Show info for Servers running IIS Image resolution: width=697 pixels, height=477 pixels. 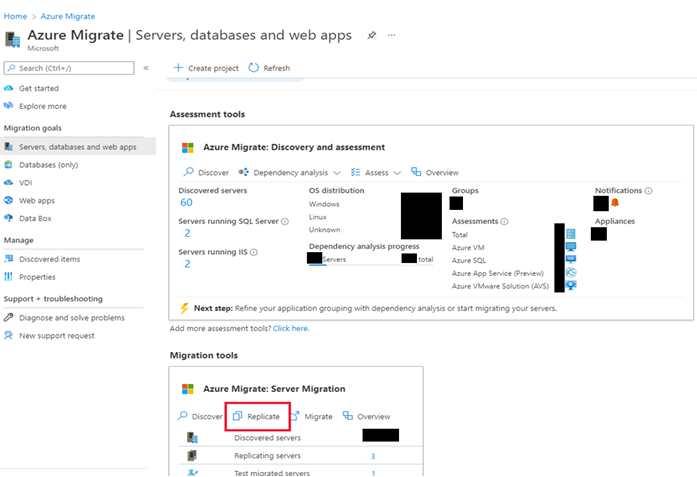pyautogui.click(x=254, y=252)
